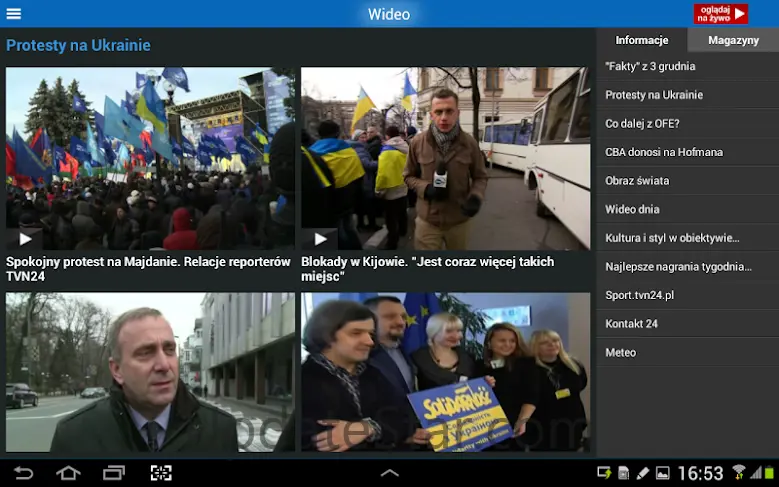The width and height of the screenshot is (779, 487).
Task: Open 'Blokady w Kijowie' headline
Action: click(x=427, y=269)
